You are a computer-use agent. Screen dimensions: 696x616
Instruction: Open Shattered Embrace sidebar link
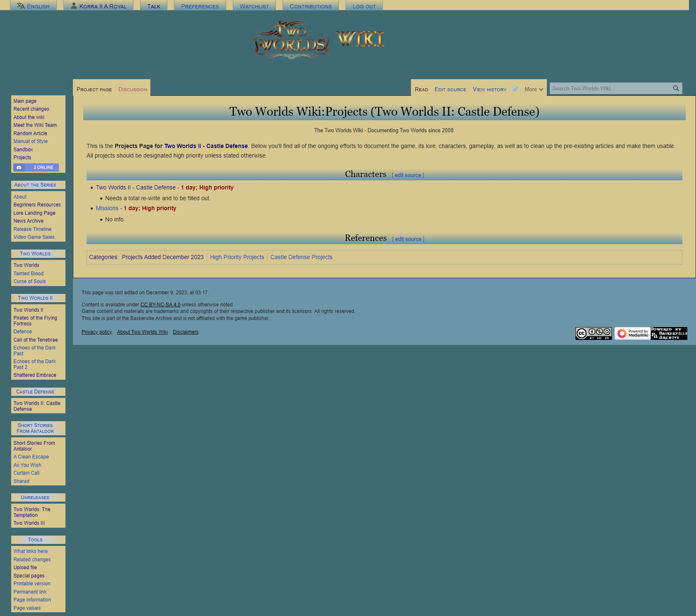point(35,375)
